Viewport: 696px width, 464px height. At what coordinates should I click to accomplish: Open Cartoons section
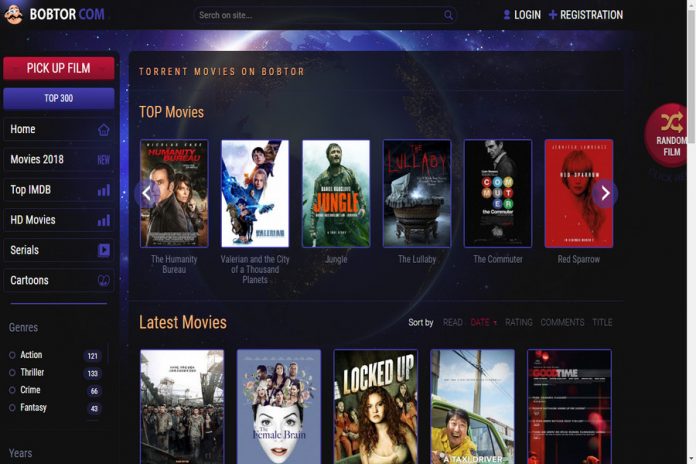(x=59, y=281)
